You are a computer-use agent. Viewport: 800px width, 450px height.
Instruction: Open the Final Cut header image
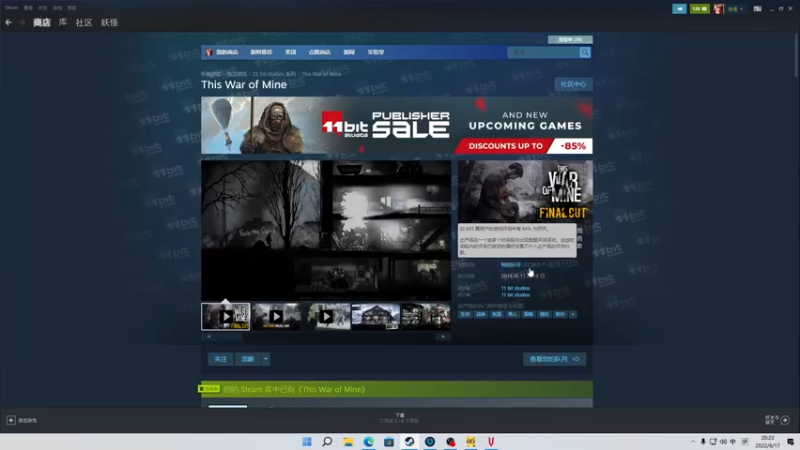point(525,191)
